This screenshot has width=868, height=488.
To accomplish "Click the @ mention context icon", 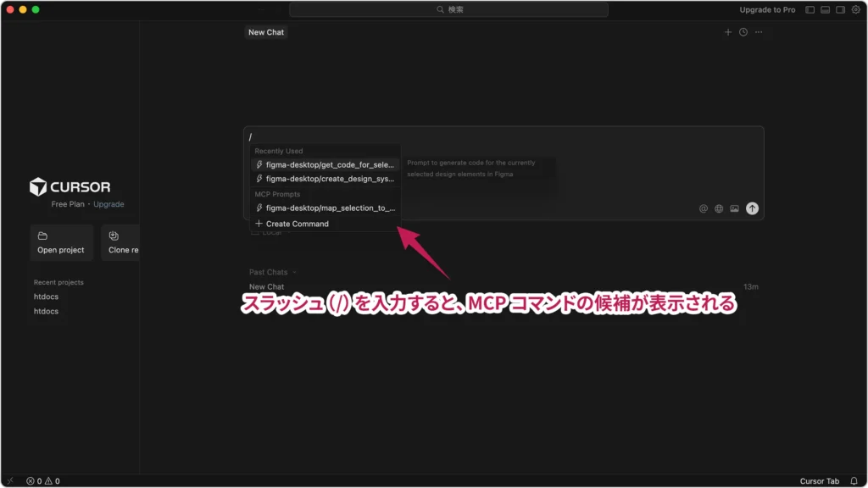I will [704, 208].
